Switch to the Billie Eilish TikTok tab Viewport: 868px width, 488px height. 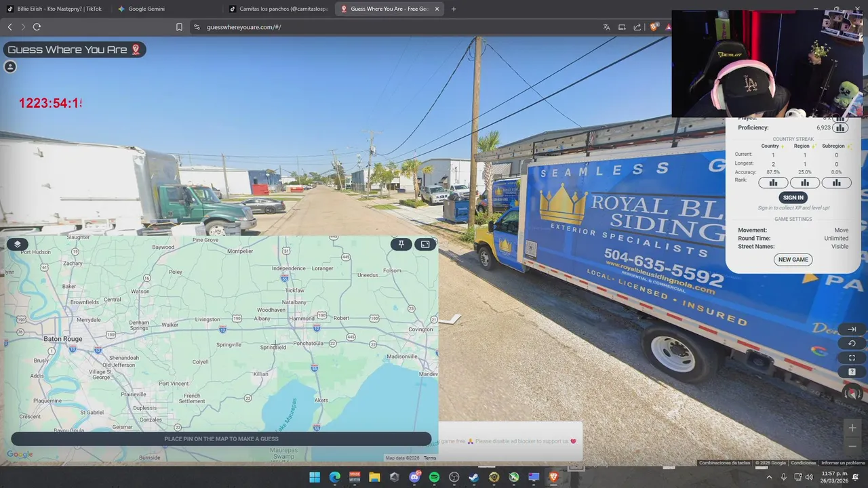point(54,9)
